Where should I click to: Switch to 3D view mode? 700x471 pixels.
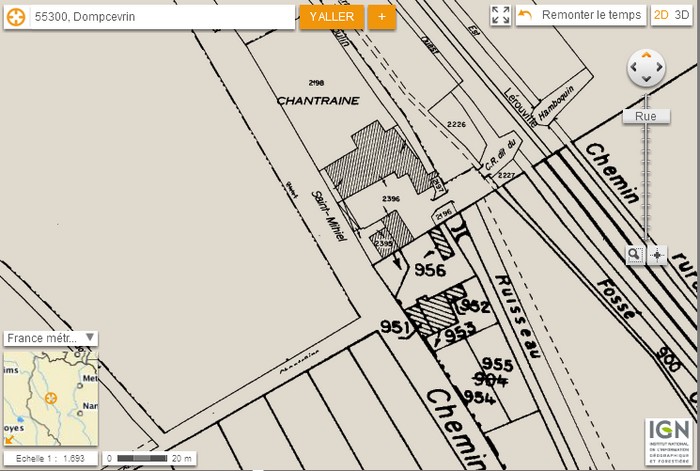coord(681,15)
